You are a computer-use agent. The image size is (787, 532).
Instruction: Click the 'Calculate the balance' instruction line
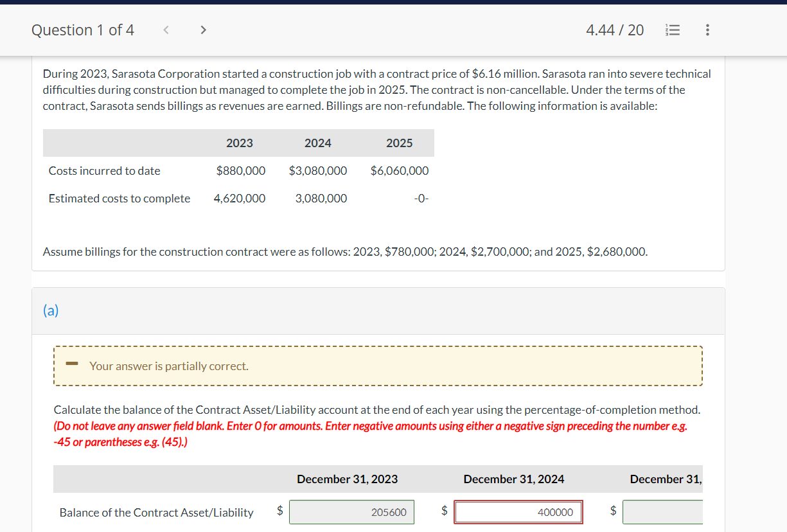coord(377,410)
